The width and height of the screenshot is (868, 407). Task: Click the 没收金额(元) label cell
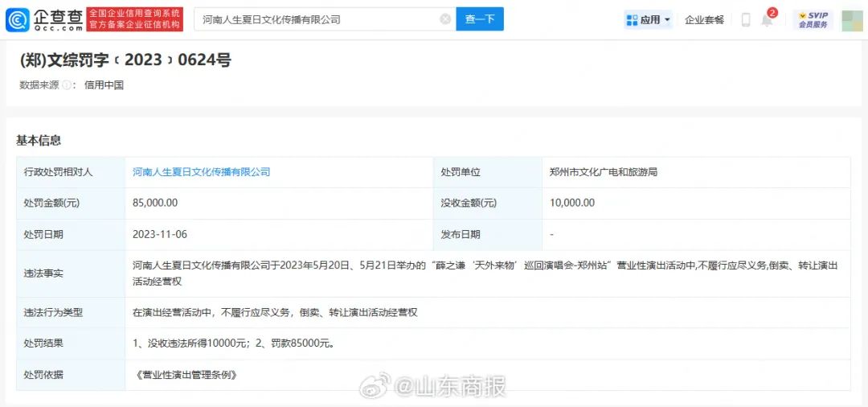tap(488, 203)
